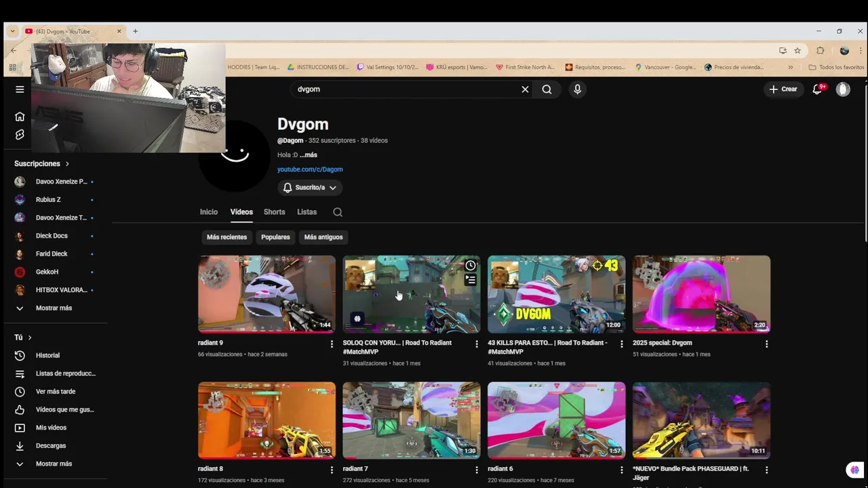Show hidden bookmarks with double chevron
Viewport: 868px width, 488px height.
tap(790, 67)
